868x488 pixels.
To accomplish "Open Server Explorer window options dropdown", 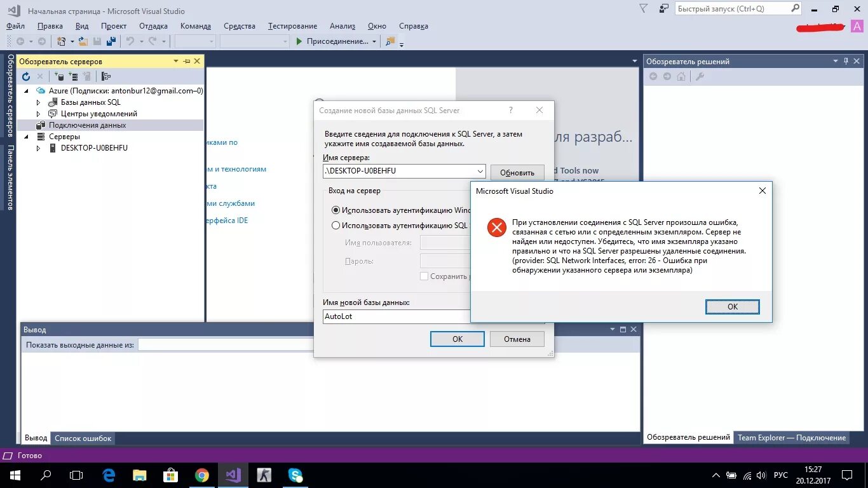I will 176,61.
